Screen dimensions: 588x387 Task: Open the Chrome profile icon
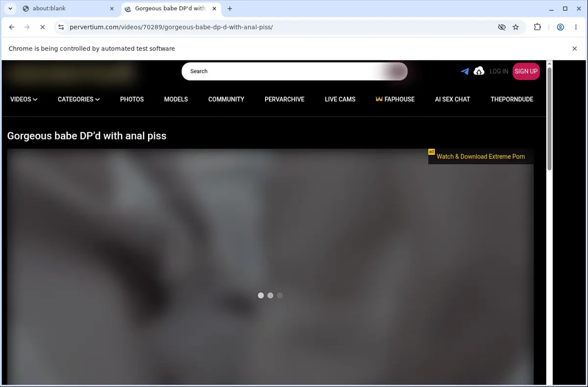(560, 27)
